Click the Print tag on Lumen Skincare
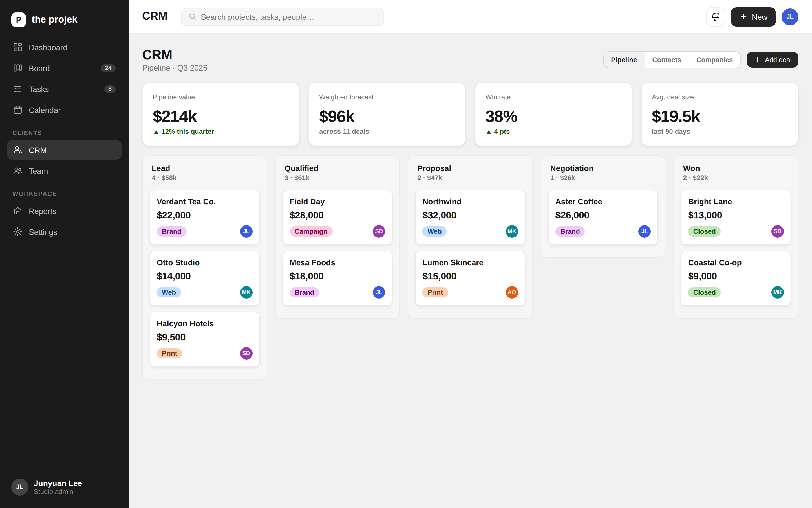812x508 pixels. (435, 292)
